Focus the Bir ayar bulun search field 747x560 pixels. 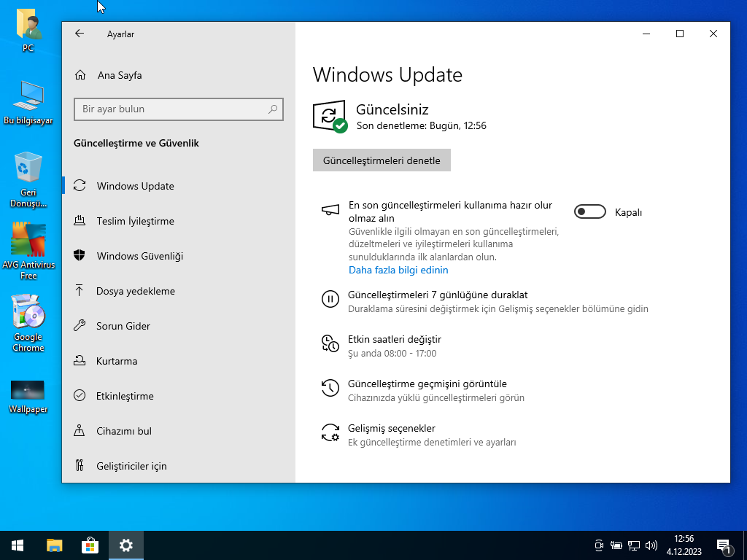[x=179, y=109]
